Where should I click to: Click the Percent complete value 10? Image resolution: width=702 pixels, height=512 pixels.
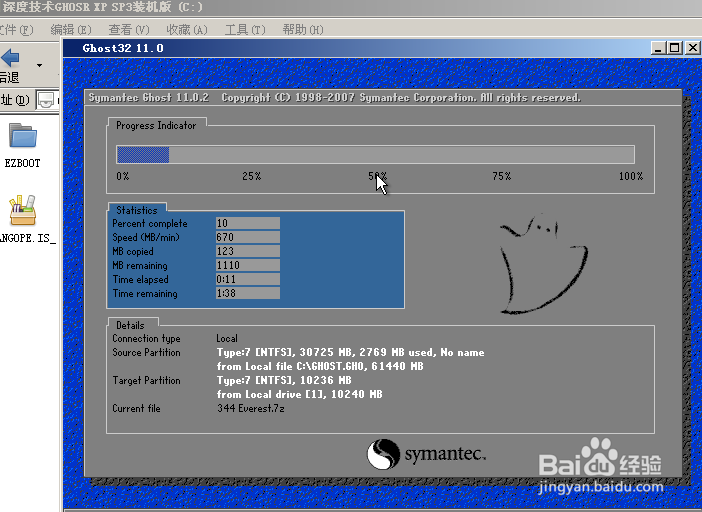coord(248,223)
